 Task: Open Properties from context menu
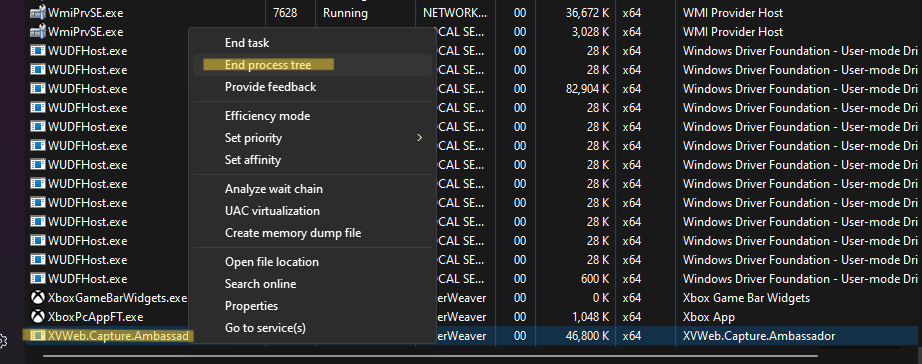252,306
